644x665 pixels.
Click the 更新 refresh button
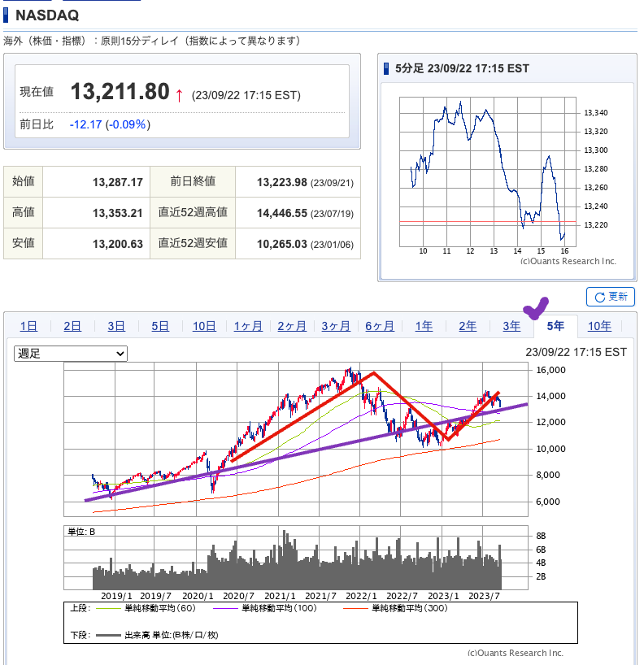(x=610, y=297)
